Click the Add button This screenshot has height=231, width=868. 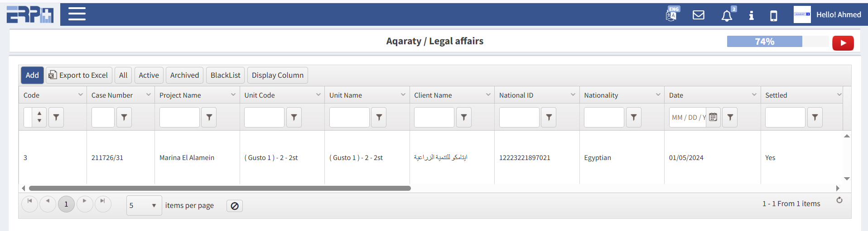coord(32,75)
